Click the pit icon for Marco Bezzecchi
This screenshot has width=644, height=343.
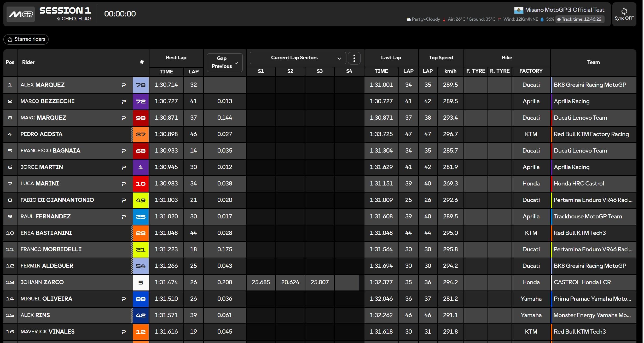coord(124,102)
